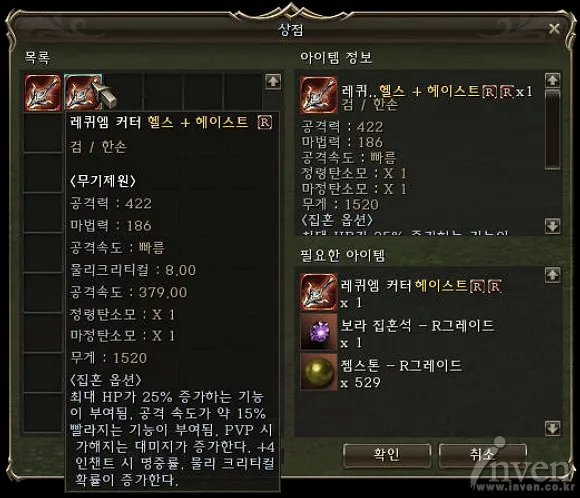The height and width of the screenshot is (498, 580).
Task: Close the 상점 shop window
Action: pyautogui.click(x=554, y=28)
